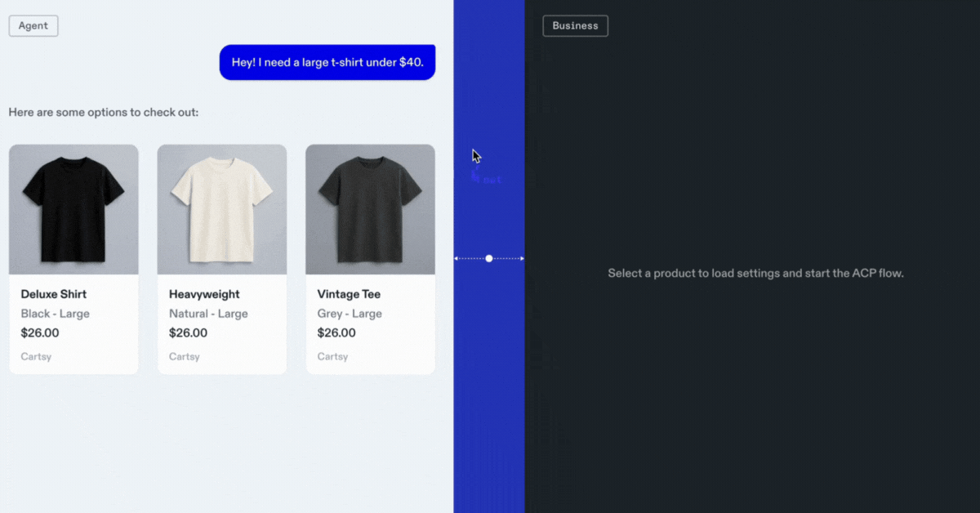
Task: Click Cartsy merchant under Vintage Tee
Action: (332, 356)
